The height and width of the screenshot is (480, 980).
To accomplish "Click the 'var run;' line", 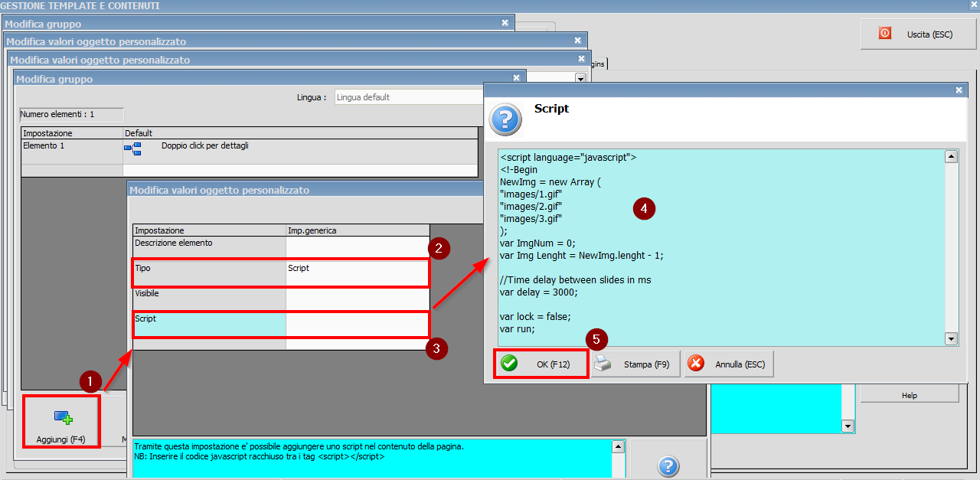I will pos(517,329).
